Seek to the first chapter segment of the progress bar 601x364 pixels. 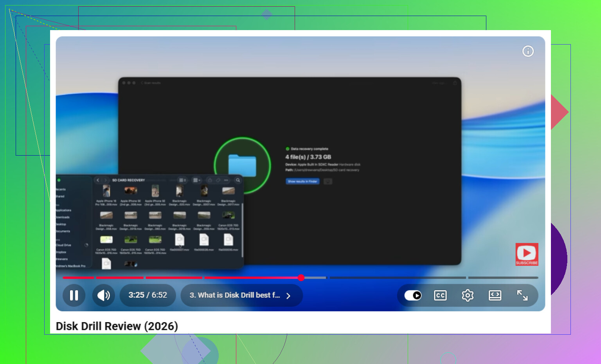tap(78, 278)
